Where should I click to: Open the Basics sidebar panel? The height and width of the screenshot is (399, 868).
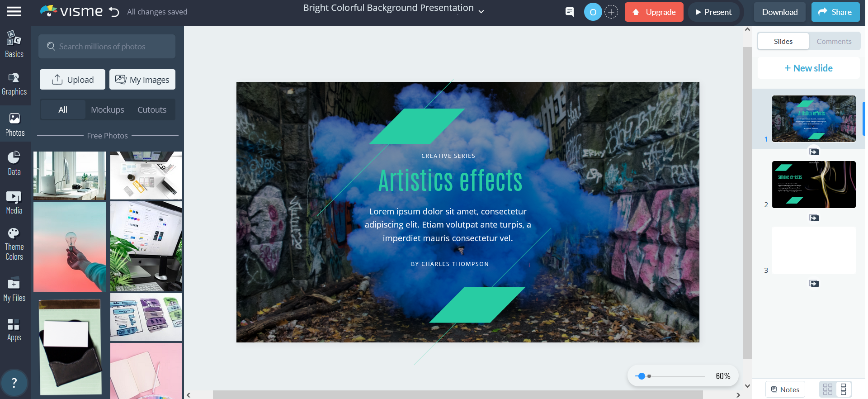tap(14, 44)
